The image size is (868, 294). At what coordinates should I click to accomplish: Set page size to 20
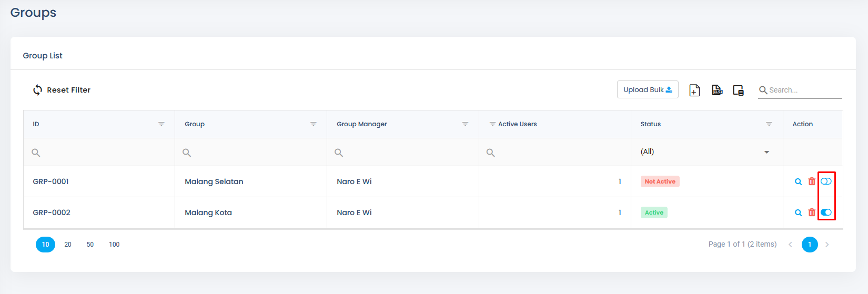pos(68,245)
